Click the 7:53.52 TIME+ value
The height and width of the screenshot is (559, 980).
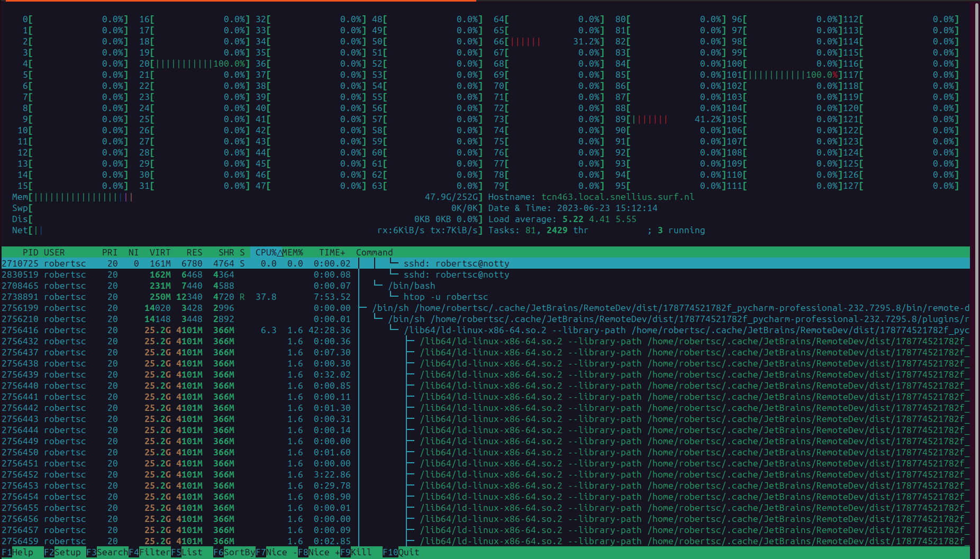[332, 297]
